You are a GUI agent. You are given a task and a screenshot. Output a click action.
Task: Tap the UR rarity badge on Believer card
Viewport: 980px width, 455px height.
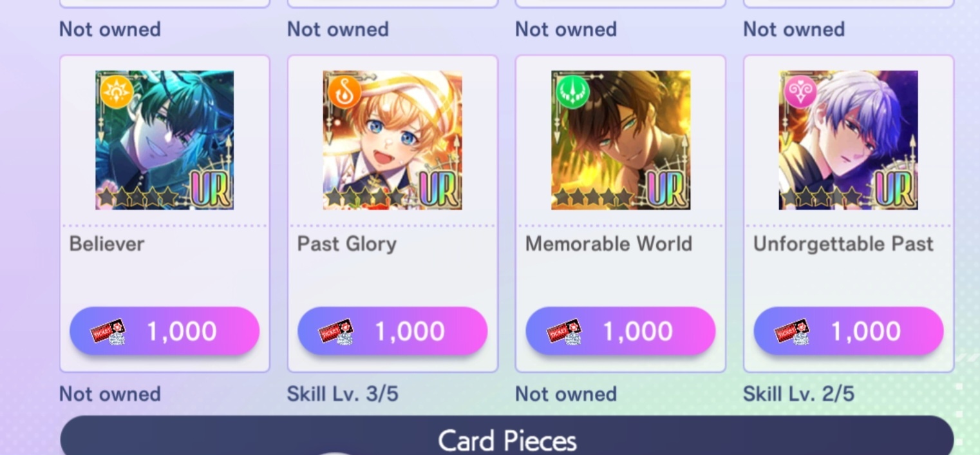click(x=211, y=190)
